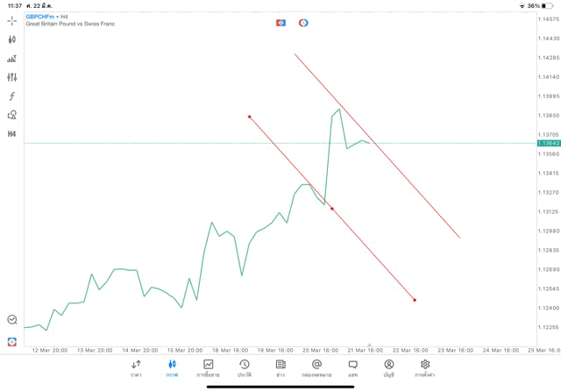Activate the crosshair cursor tool
This screenshot has height=392, width=561.
(x=12, y=20)
